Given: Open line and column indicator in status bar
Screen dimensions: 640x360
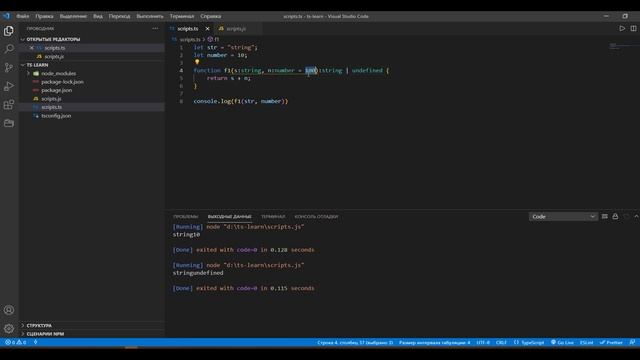Looking at the screenshot, I should [355, 342].
